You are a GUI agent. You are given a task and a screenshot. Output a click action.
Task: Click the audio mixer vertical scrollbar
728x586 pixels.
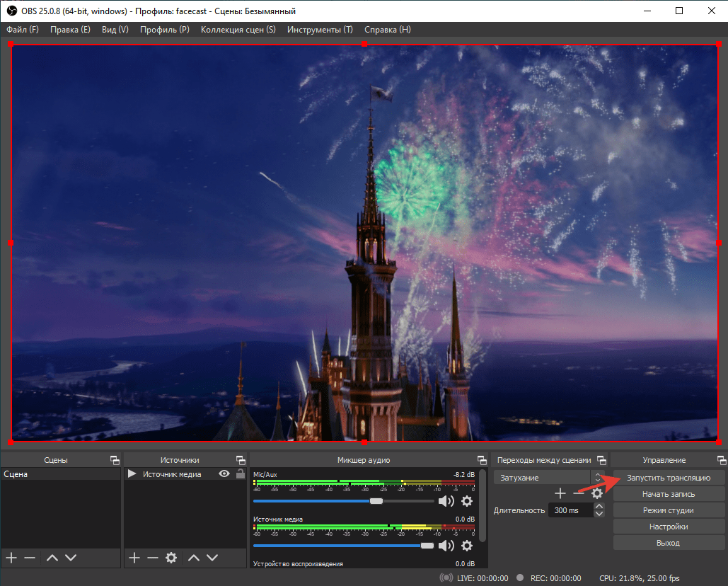[483, 506]
